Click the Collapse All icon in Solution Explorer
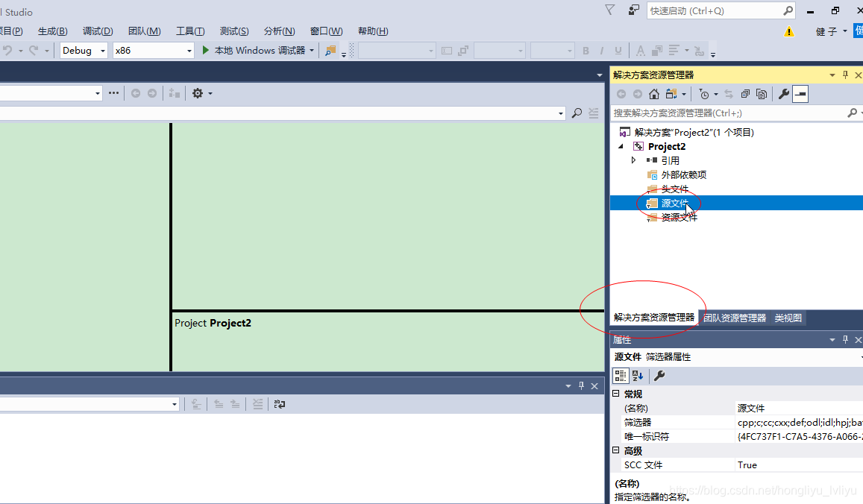 point(745,94)
